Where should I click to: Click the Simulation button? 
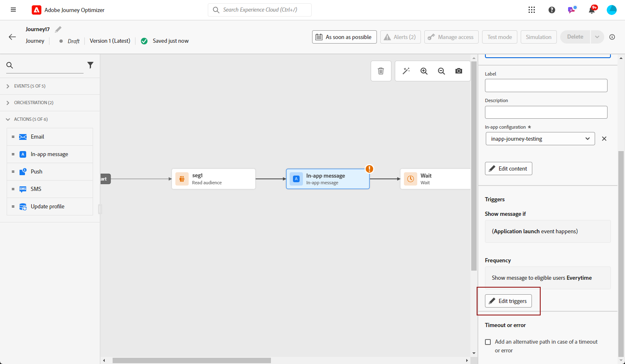(x=539, y=37)
